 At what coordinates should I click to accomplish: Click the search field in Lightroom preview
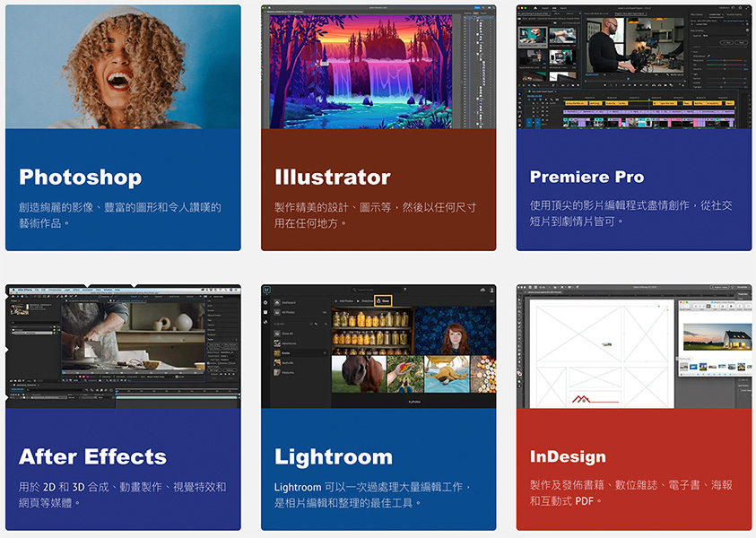377,290
